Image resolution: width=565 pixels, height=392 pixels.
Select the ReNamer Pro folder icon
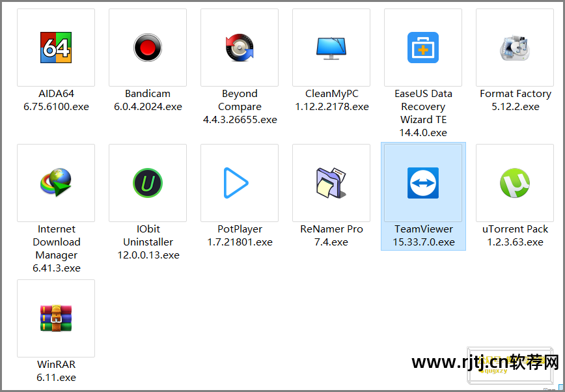pos(331,183)
